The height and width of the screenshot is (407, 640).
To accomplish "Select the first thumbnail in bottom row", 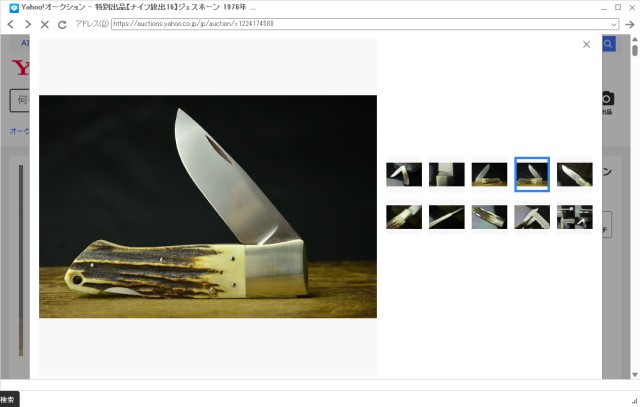I will (x=404, y=217).
